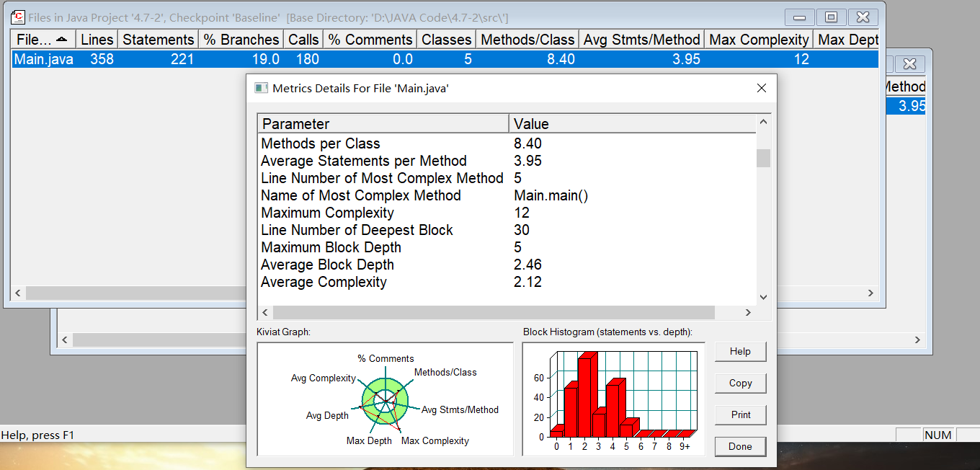Copy the metrics details
Image resolution: width=980 pixels, height=470 pixels.
[x=740, y=383]
